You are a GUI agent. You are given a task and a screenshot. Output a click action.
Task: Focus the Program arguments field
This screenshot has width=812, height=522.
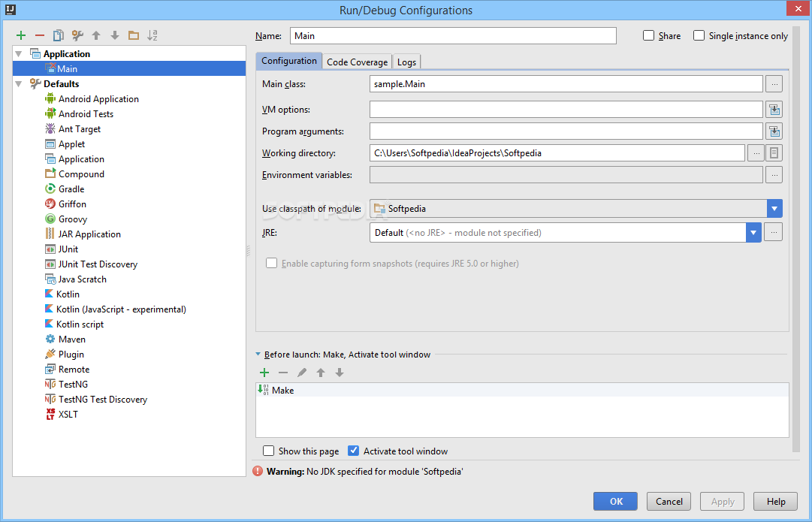coord(566,131)
